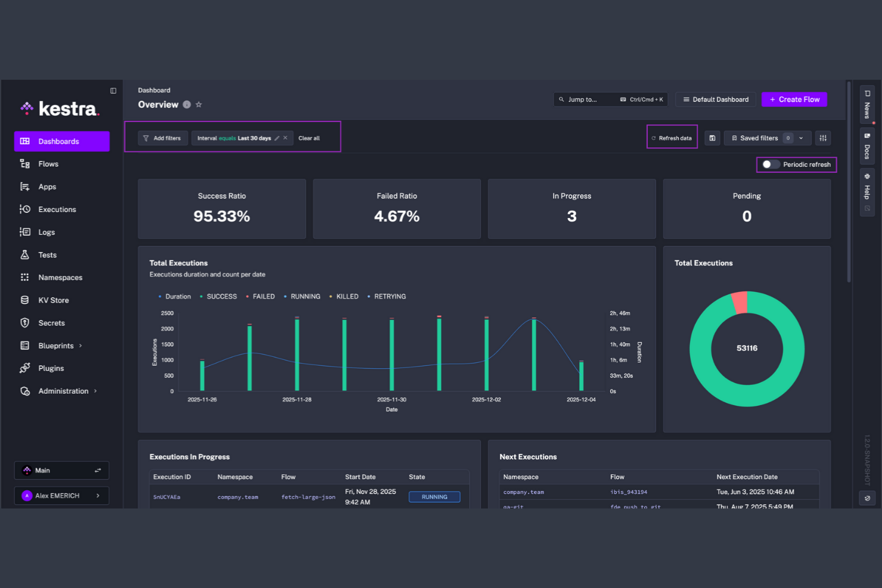Screen dimensions: 882x588
Task: Open the Logs section
Action: point(46,232)
